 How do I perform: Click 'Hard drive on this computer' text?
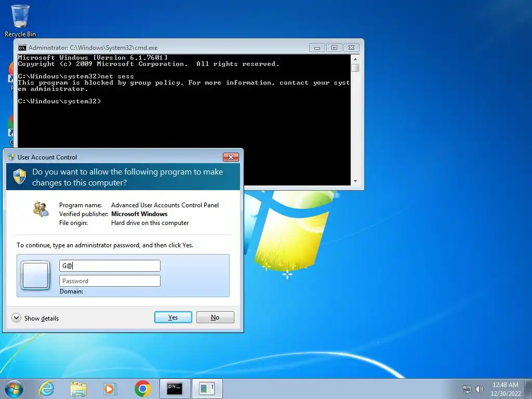[150, 223]
